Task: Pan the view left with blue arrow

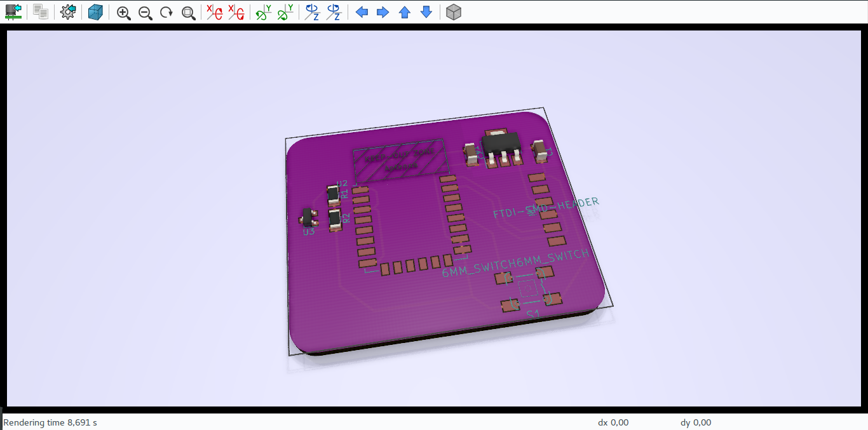Action: 362,11
